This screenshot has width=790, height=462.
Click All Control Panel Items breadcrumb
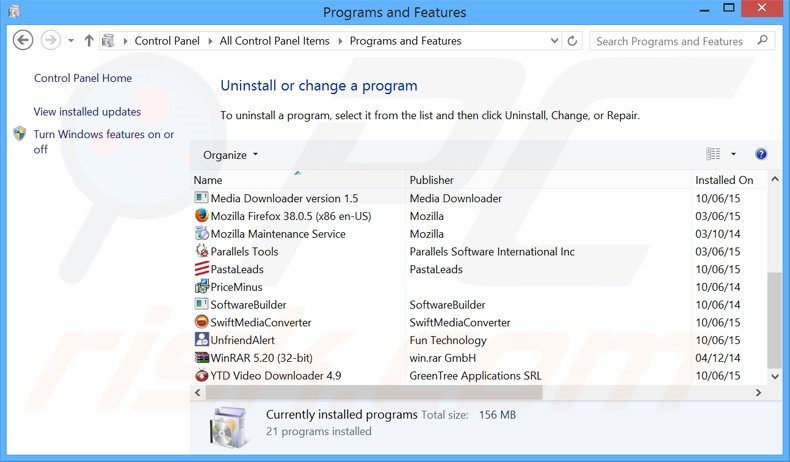(x=274, y=41)
